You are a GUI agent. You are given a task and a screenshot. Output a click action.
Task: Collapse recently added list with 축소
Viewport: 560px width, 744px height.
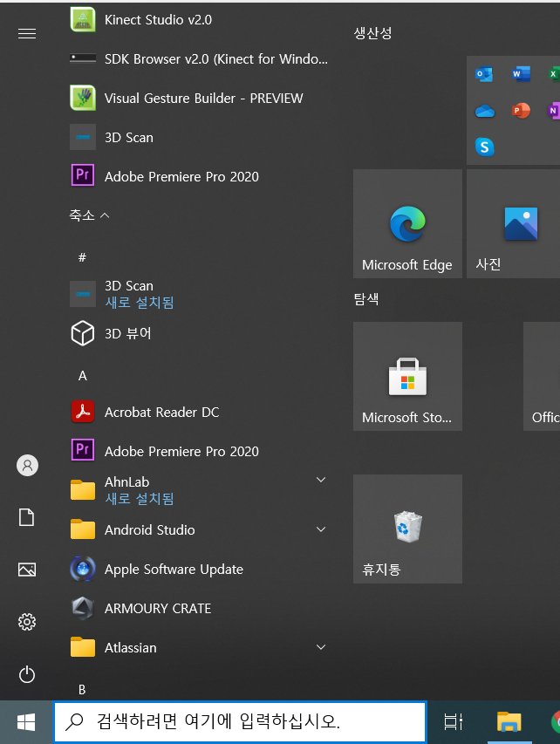pos(89,215)
